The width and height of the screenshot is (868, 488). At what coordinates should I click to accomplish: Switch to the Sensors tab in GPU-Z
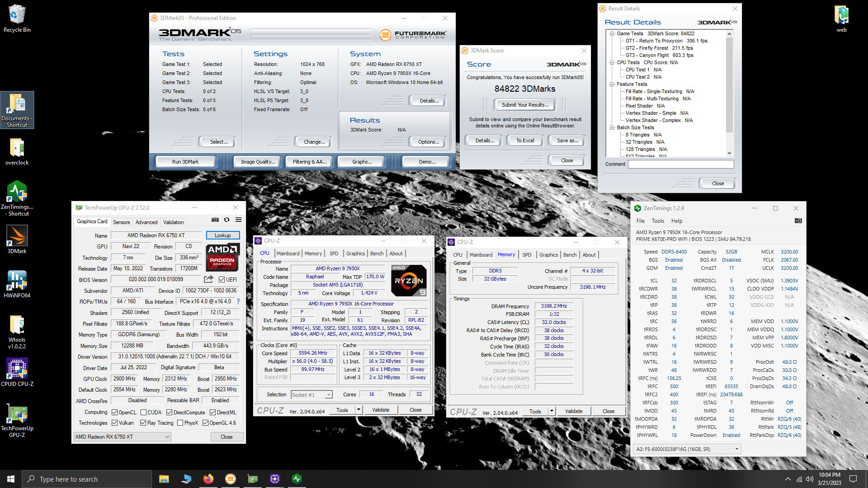[x=121, y=222]
